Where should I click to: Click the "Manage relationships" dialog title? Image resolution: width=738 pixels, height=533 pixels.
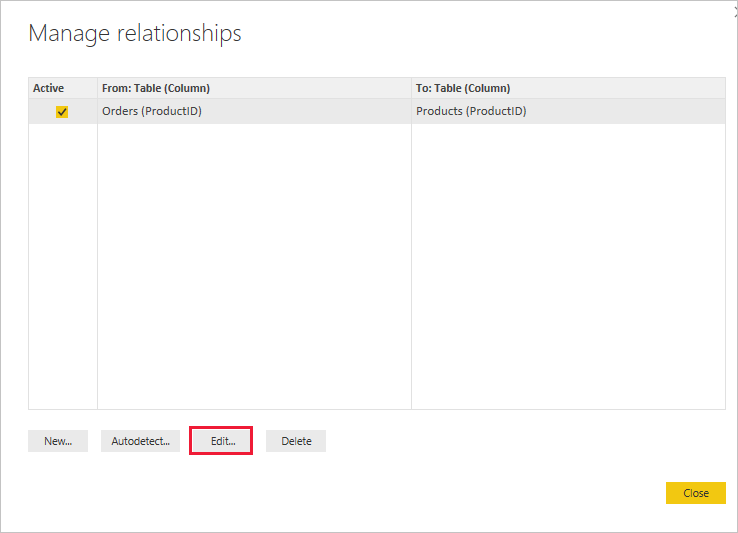click(x=135, y=34)
